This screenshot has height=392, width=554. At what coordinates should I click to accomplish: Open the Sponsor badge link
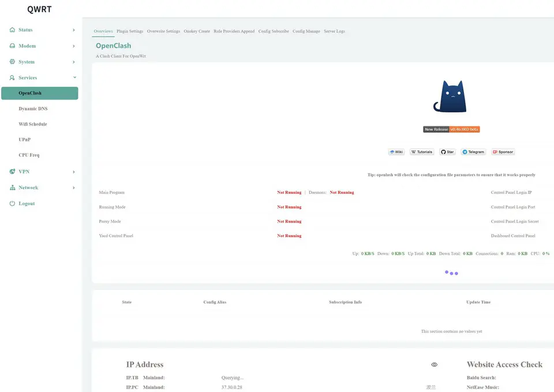coord(503,152)
